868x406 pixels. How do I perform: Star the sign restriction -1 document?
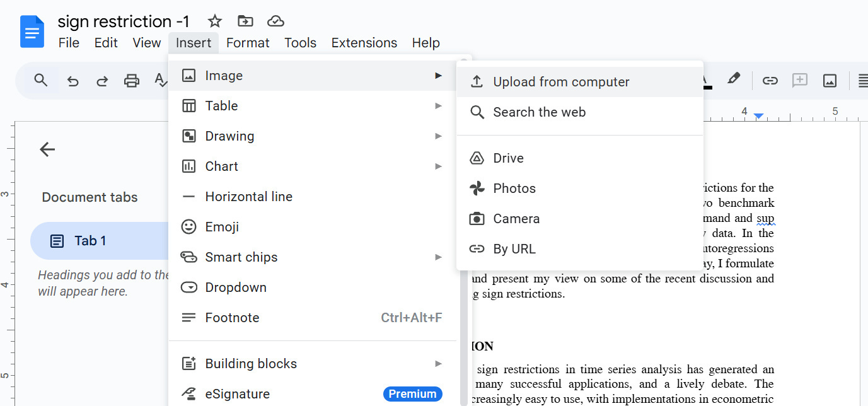point(215,21)
